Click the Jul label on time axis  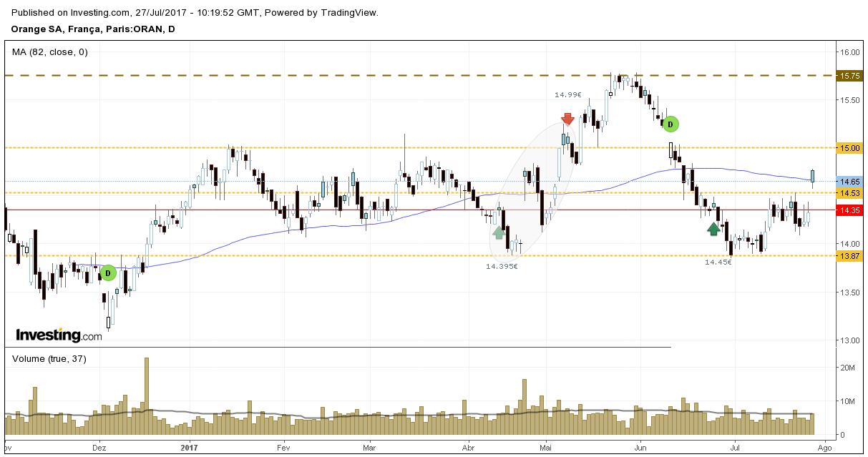[735, 448]
